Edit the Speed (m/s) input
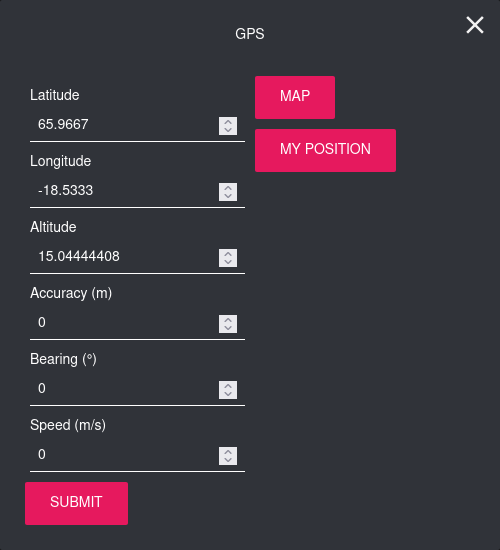The height and width of the screenshot is (550, 500). [x=137, y=454]
